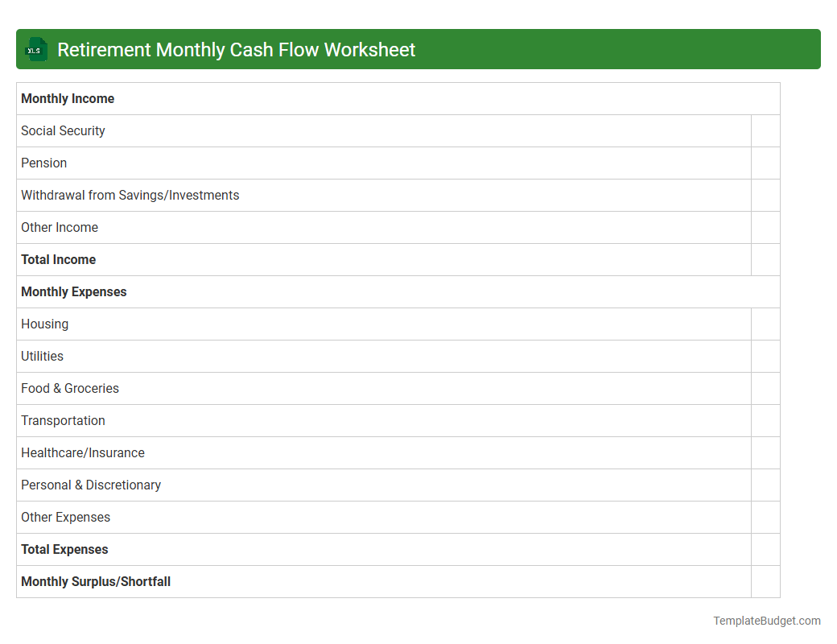Screen dimensions: 837x644
Task: Select the Total Income header row
Action: (x=58, y=259)
